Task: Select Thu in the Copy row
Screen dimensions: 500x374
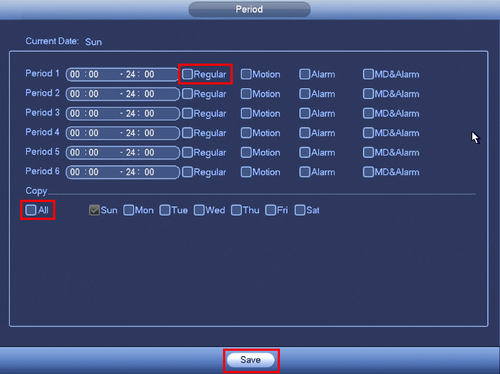Action: pos(236,210)
